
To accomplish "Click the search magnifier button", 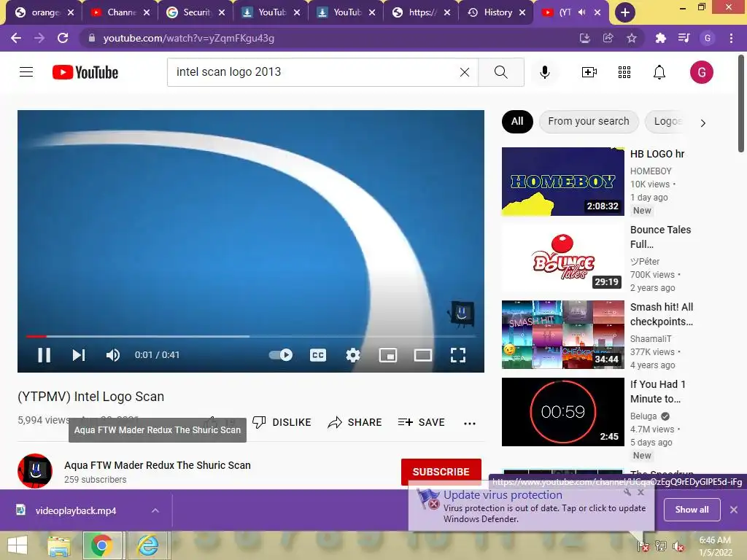I will point(500,72).
